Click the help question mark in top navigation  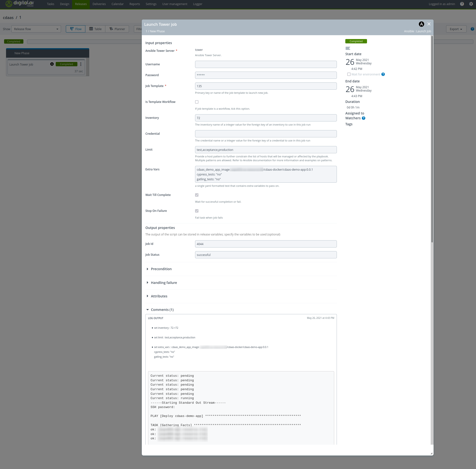click(x=462, y=4)
